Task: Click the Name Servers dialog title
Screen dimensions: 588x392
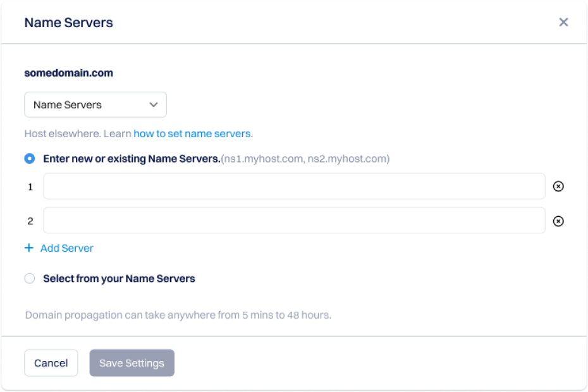Action: pyautogui.click(x=68, y=23)
